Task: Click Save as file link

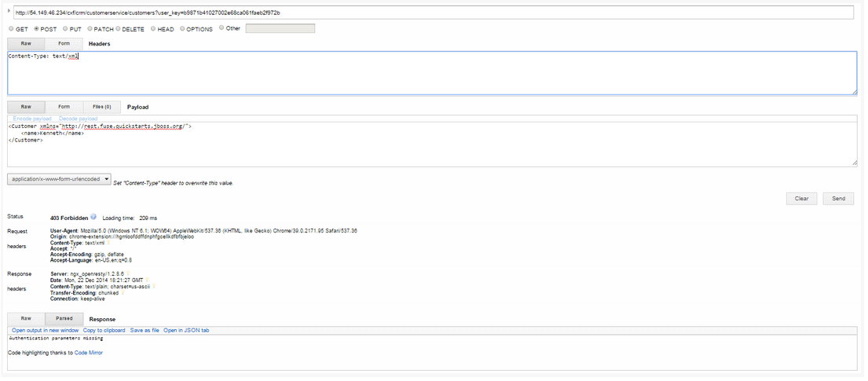Action: pyautogui.click(x=145, y=331)
